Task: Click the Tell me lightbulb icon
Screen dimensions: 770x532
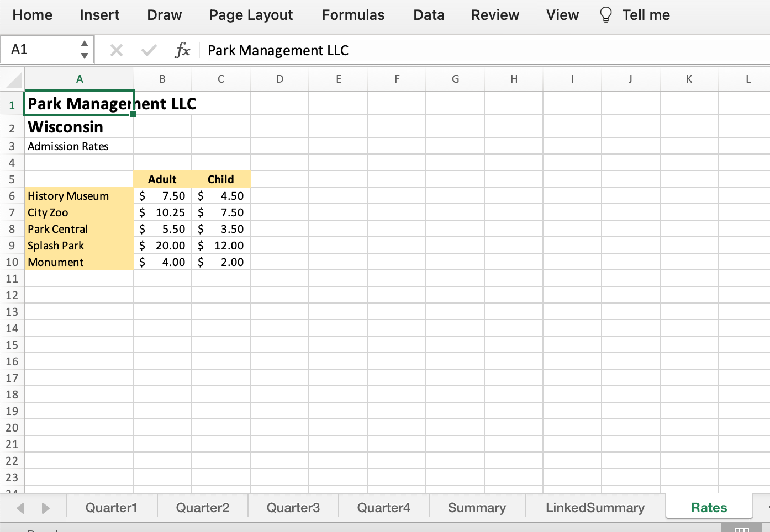Action: 606,15
